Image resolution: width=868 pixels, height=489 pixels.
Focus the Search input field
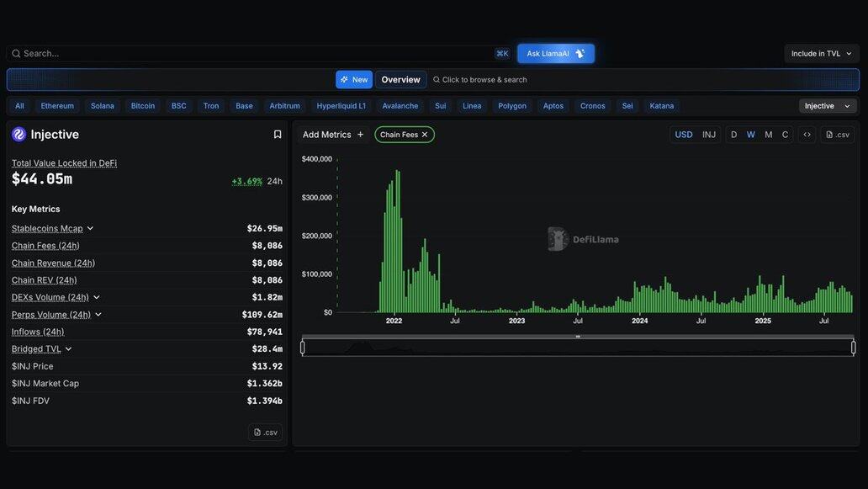click(257, 54)
